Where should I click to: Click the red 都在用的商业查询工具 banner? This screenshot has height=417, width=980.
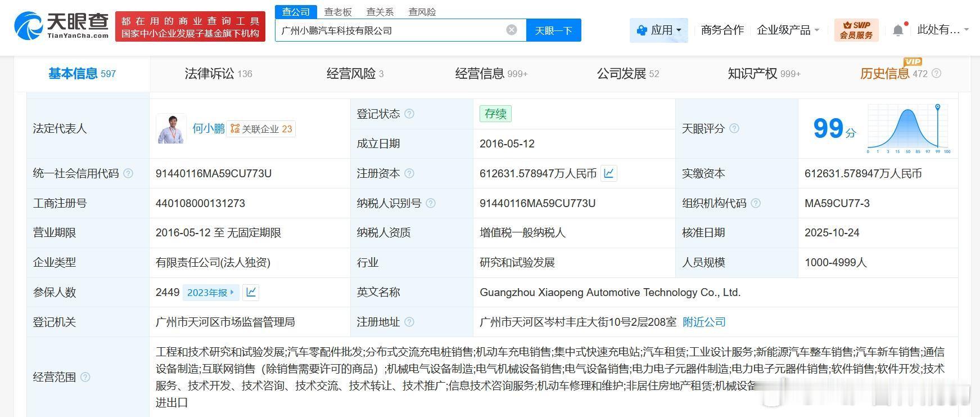click(x=191, y=26)
